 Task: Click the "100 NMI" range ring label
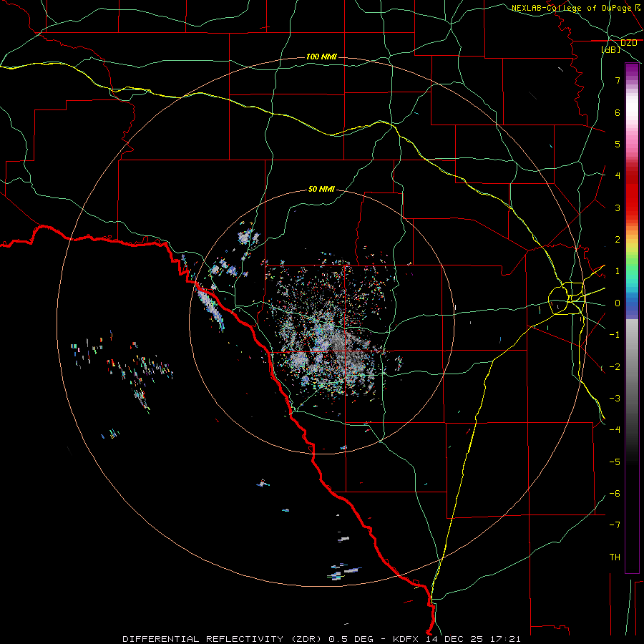pos(321,57)
